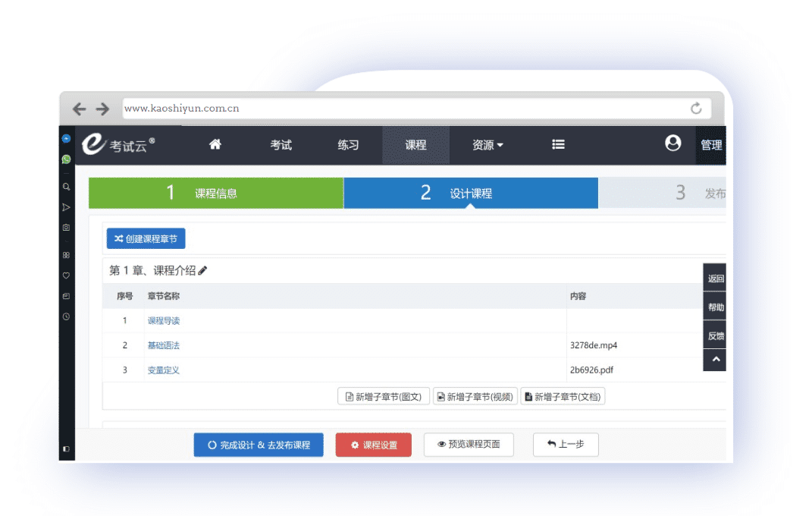
Task: Collapse with the up chevron side button
Action: (715, 360)
